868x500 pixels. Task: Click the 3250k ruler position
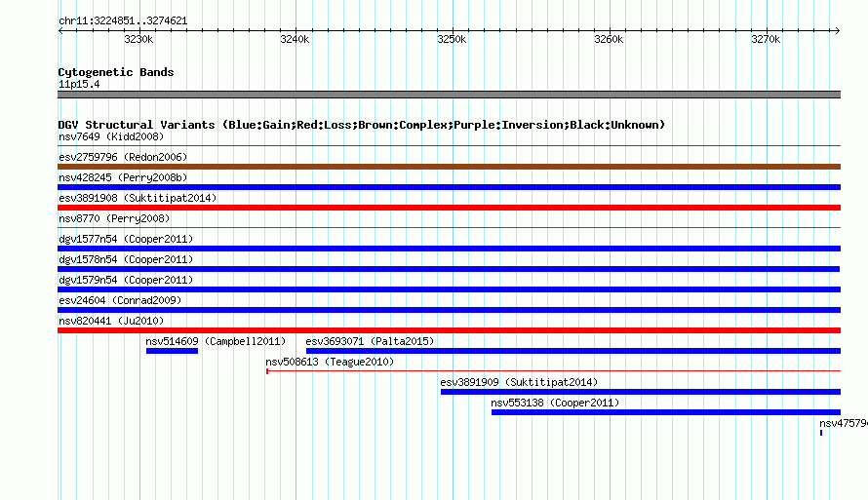coord(452,39)
